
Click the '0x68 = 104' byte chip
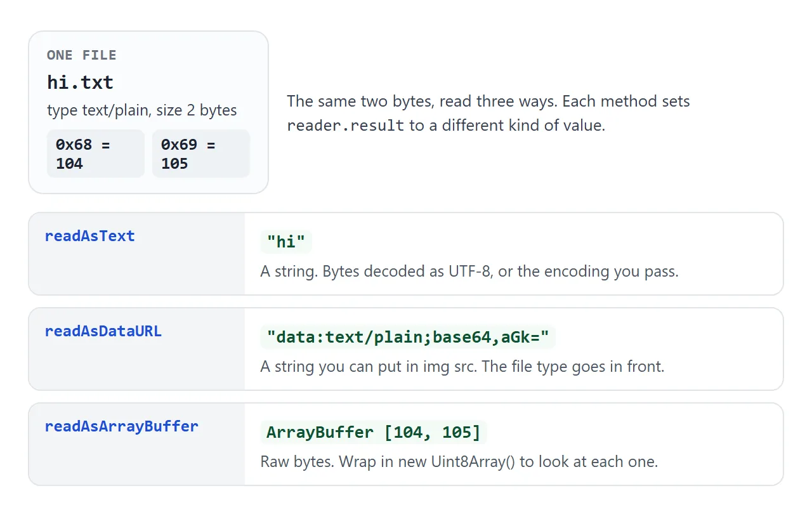[x=96, y=154]
